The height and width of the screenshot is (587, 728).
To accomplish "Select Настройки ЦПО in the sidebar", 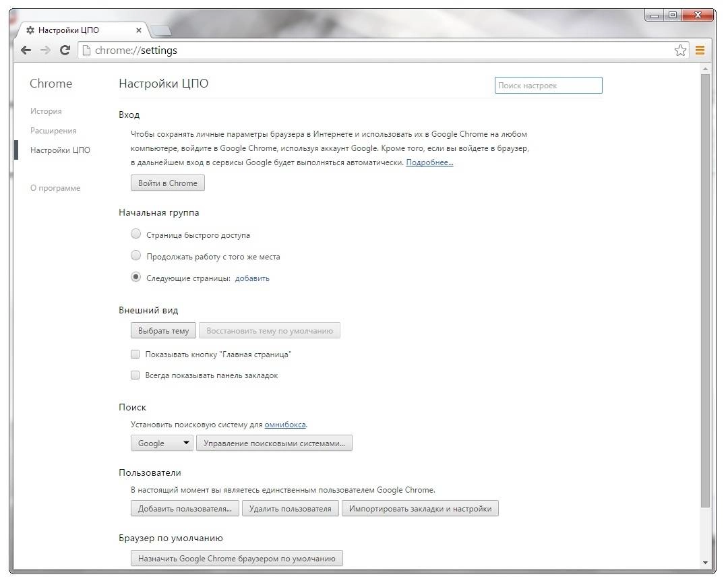I will tap(61, 150).
